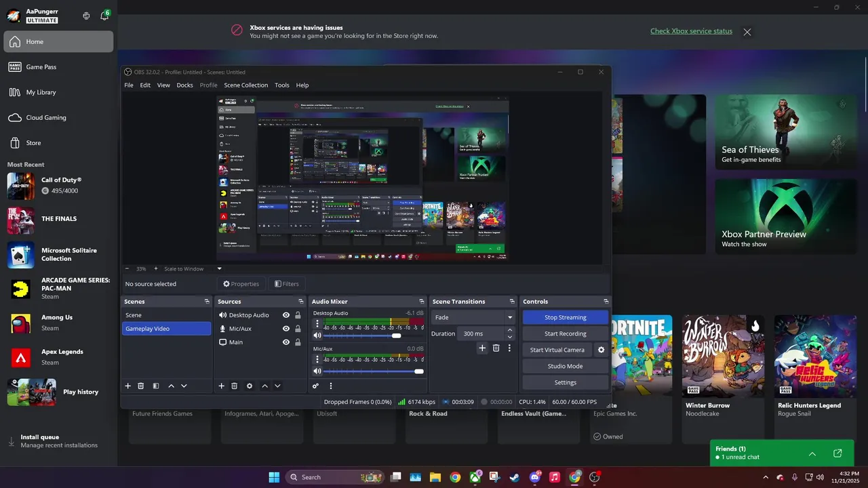Undock the Audio Mixer panel
The image size is (868, 488).
coord(422,302)
